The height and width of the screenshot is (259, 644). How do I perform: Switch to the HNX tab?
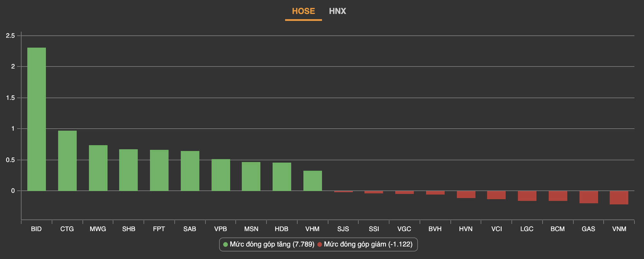337,11
